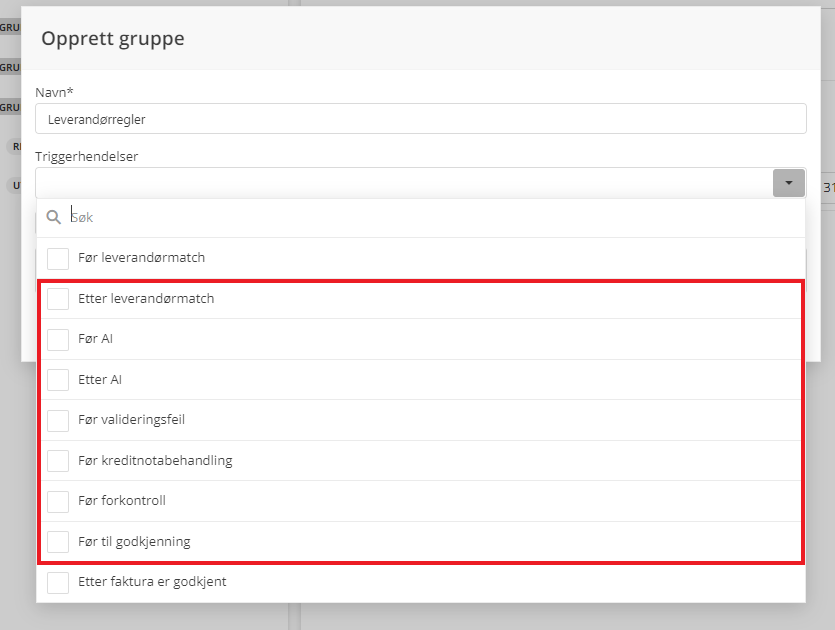Check the 'Før AI' checkbox
This screenshot has height=630, width=835.
coord(58,339)
